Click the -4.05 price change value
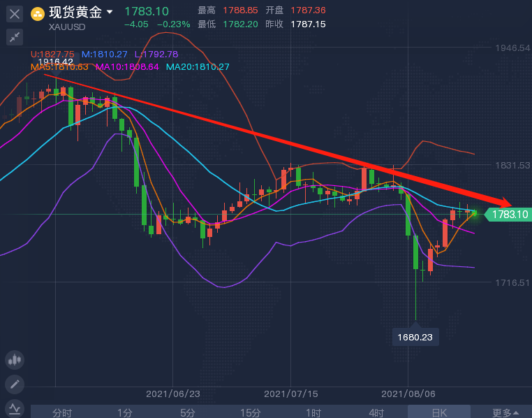Image resolution: width=532 pixels, height=418 pixels. click(x=136, y=24)
